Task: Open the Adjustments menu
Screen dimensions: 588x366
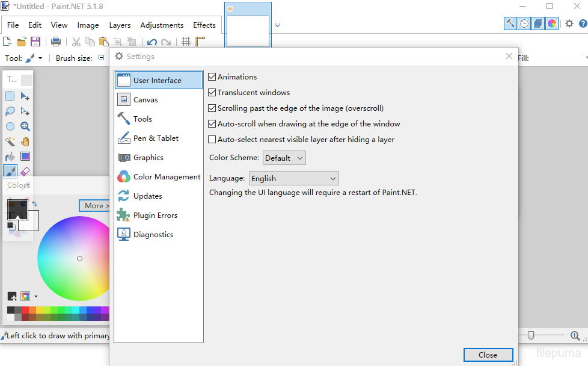Action: (x=162, y=25)
